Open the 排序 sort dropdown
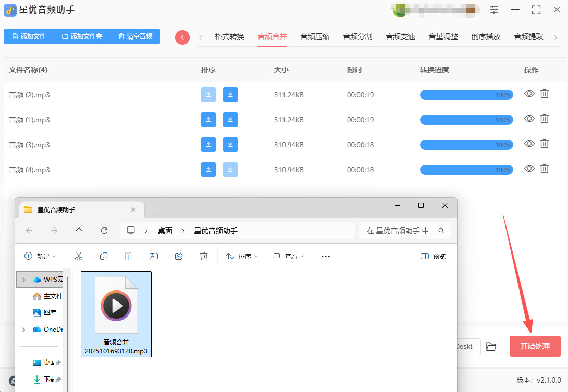The width and height of the screenshot is (568, 392). click(242, 256)
